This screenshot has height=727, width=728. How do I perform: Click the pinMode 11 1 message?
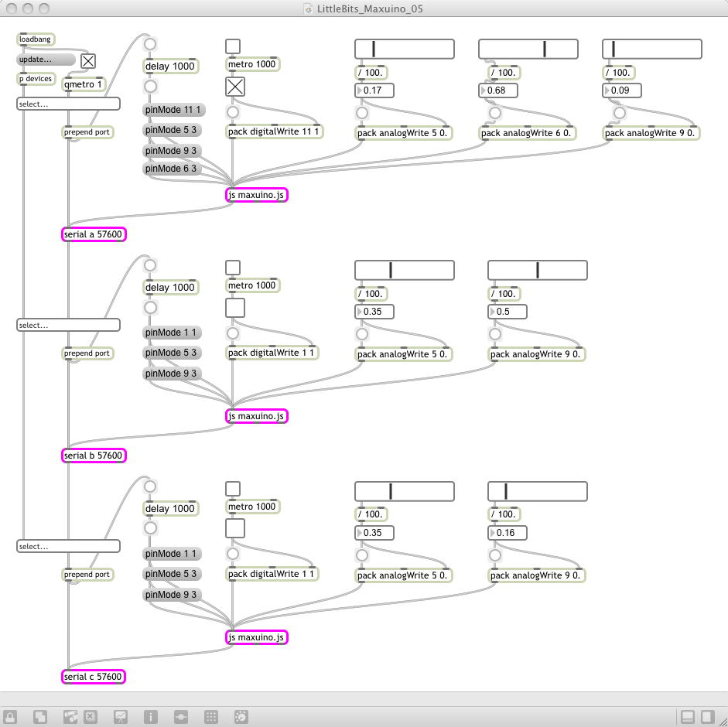coord(173,110)
